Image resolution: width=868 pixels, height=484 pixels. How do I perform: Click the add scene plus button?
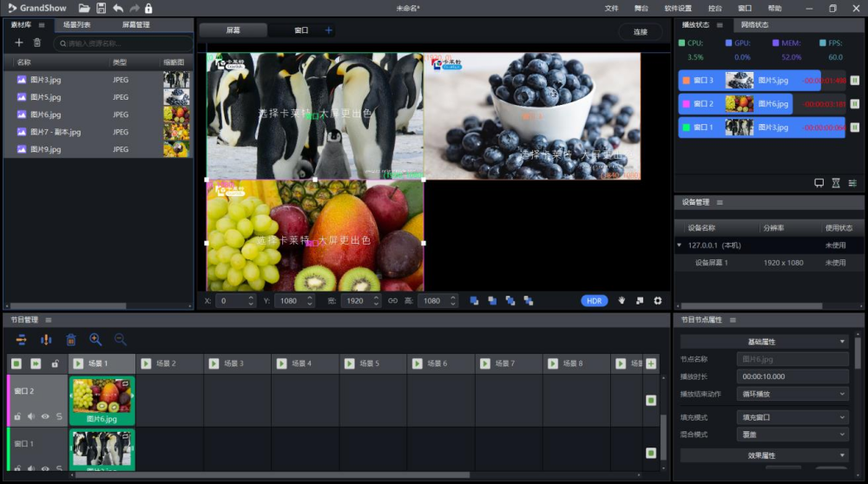[x=651, y=363]
